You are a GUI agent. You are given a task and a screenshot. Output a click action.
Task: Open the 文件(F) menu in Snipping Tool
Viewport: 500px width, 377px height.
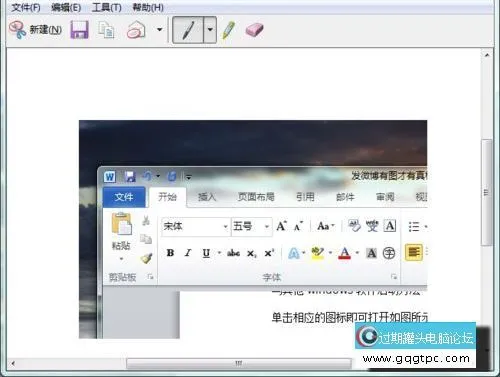pos(26,7)
